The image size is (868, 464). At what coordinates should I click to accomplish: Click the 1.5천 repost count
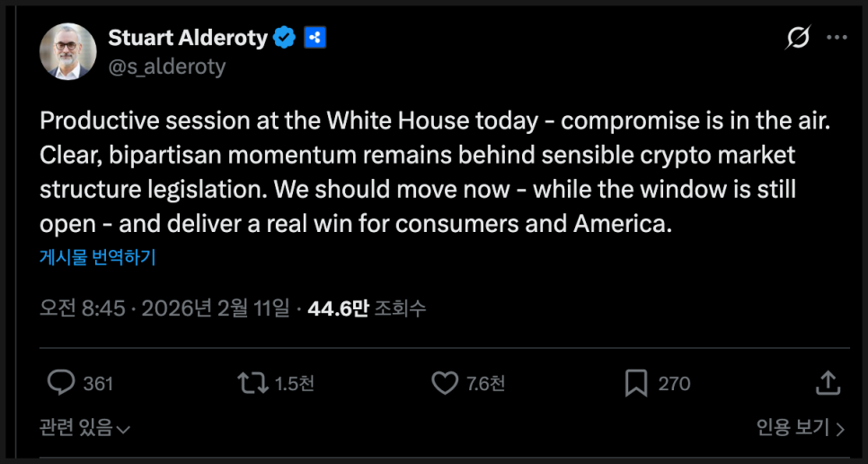(x=294, y=384)
